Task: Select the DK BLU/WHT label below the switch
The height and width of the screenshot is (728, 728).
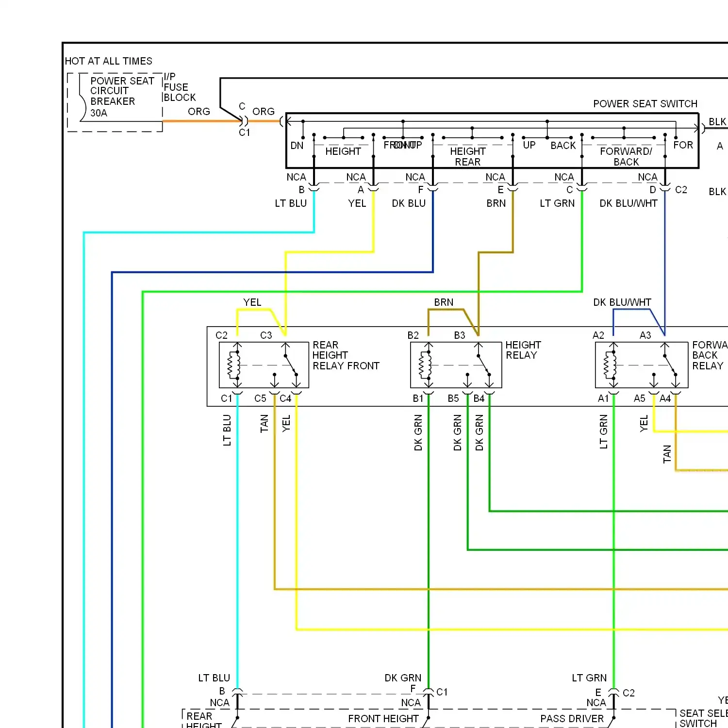Action: pos(628,203)
